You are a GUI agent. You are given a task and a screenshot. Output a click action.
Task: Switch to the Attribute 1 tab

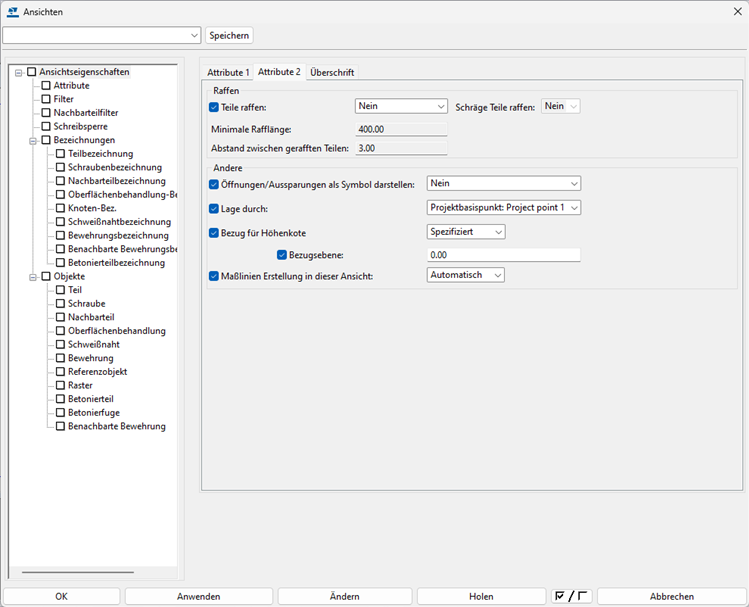(x=228, y=72)
